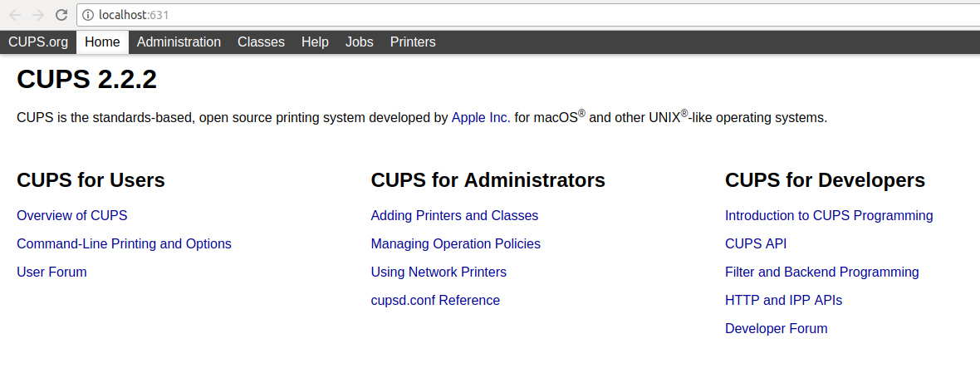Open the Printers tab
Image resolution: width=980 pixels, height=373 pixels.
coord(413,42)
